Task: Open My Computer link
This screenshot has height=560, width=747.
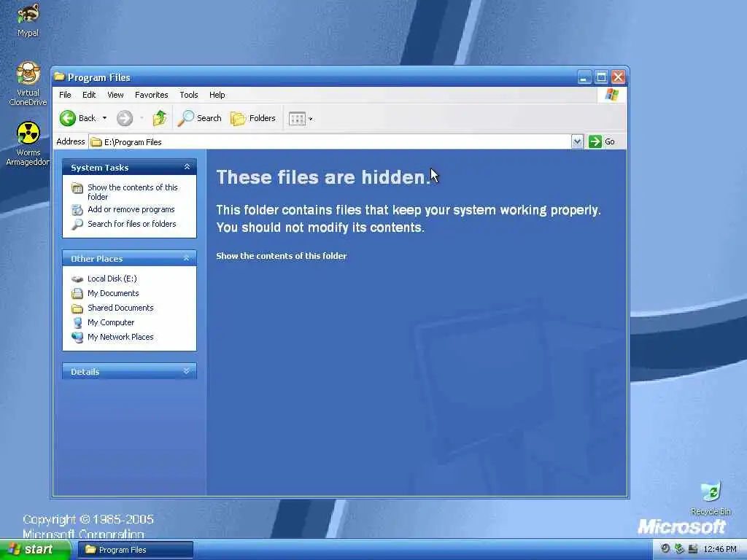Action: point(111,322)
